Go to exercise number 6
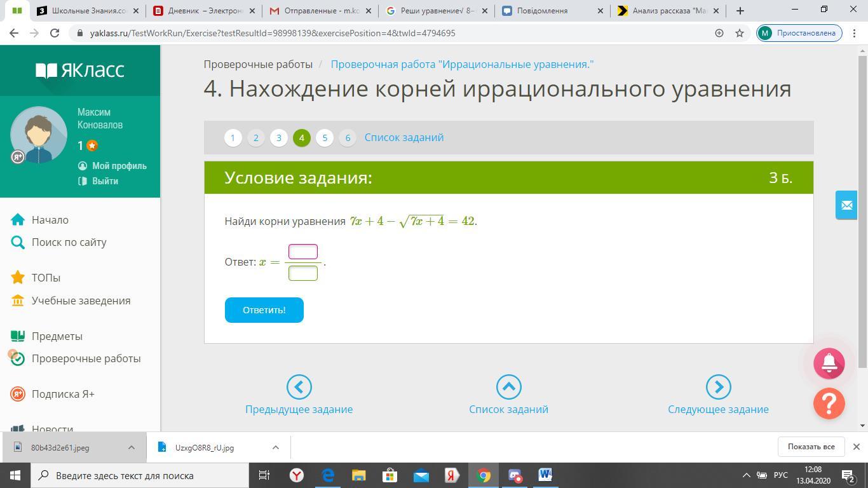Viewport: 868px width, 488px height. (347, 138)
